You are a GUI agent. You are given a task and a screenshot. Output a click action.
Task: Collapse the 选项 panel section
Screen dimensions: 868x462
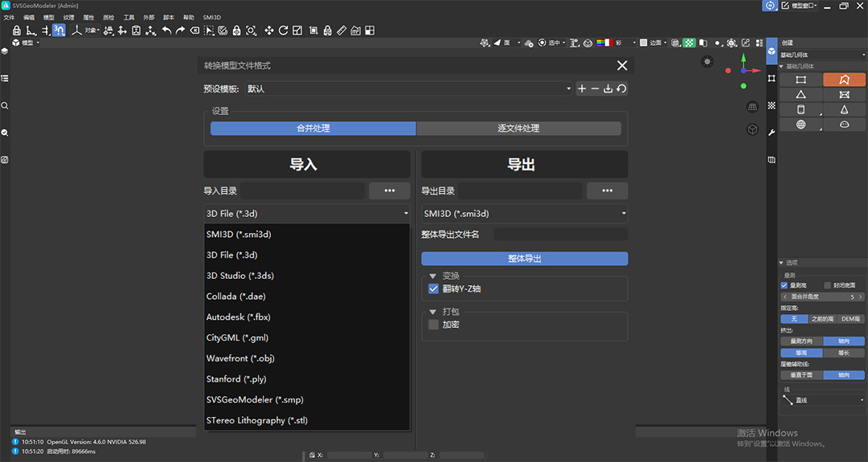[781, 263]
